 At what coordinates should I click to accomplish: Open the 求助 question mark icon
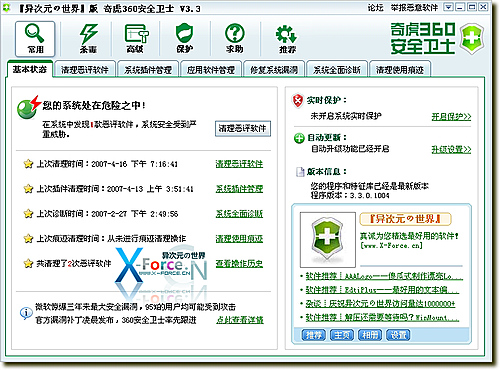pyautogui.click(x=235, y=39)
